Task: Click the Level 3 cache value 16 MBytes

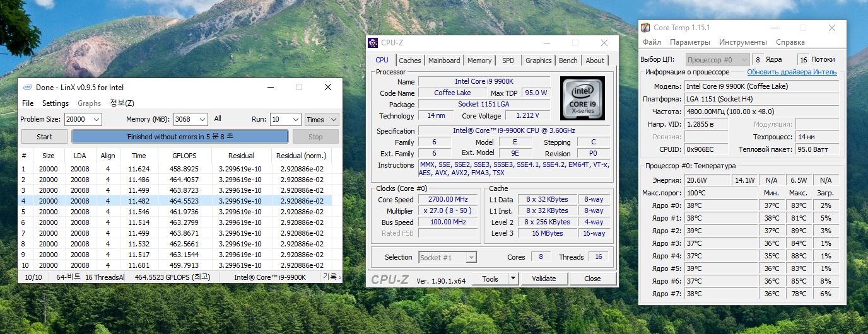Action: [x=548, y=233]
